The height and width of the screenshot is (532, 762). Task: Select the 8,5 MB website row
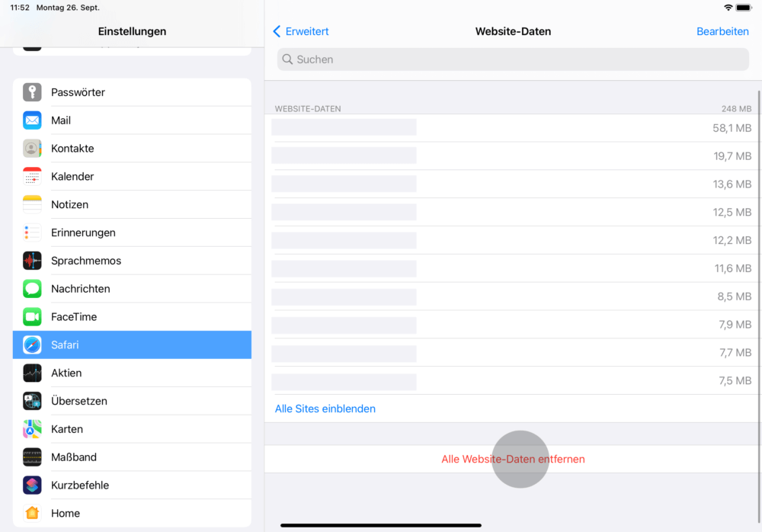point(513,296)
